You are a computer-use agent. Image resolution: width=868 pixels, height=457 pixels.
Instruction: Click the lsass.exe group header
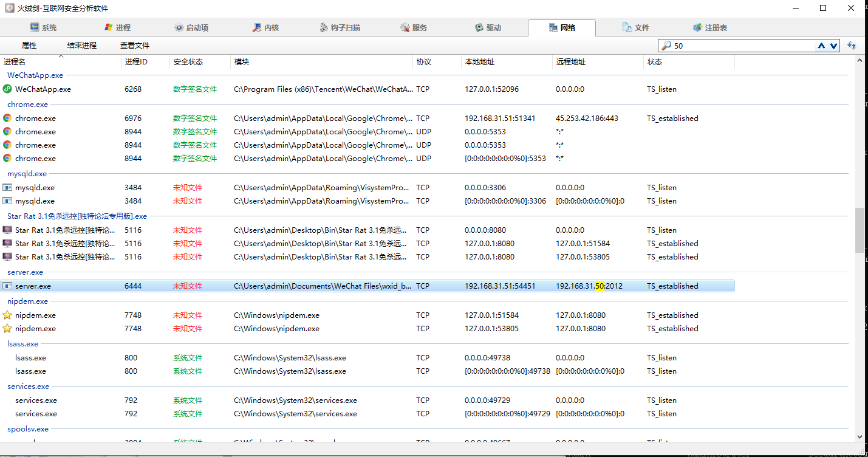coord(23,344)
